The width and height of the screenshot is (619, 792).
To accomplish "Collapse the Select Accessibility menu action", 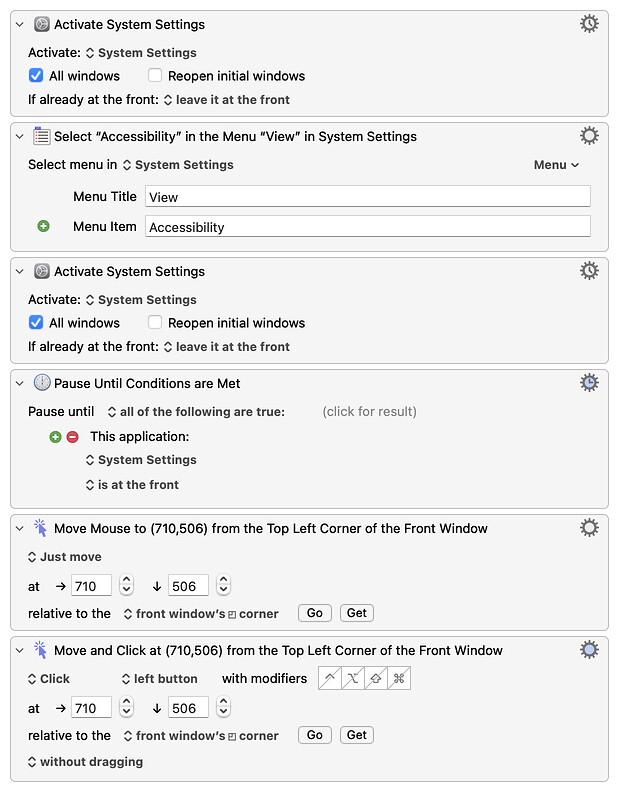I will [x=20, y=136].
